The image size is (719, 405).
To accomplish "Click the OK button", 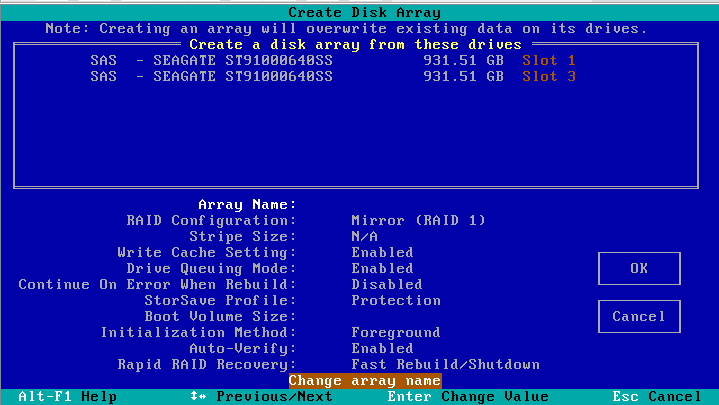I will pos(639,268).
